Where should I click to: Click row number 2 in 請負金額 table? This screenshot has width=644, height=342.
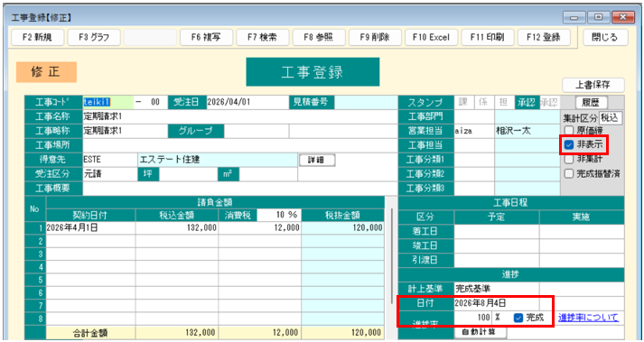coord(36,241)
